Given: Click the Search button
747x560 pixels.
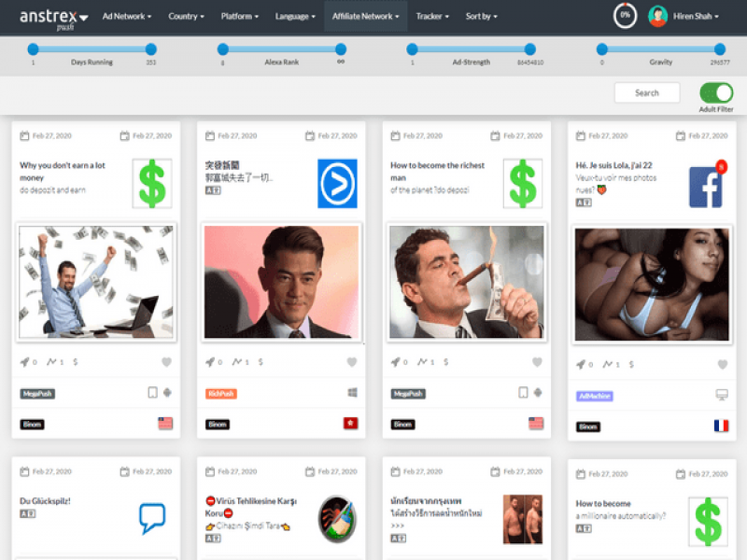Looking at the screenshot, I should 647,92.
